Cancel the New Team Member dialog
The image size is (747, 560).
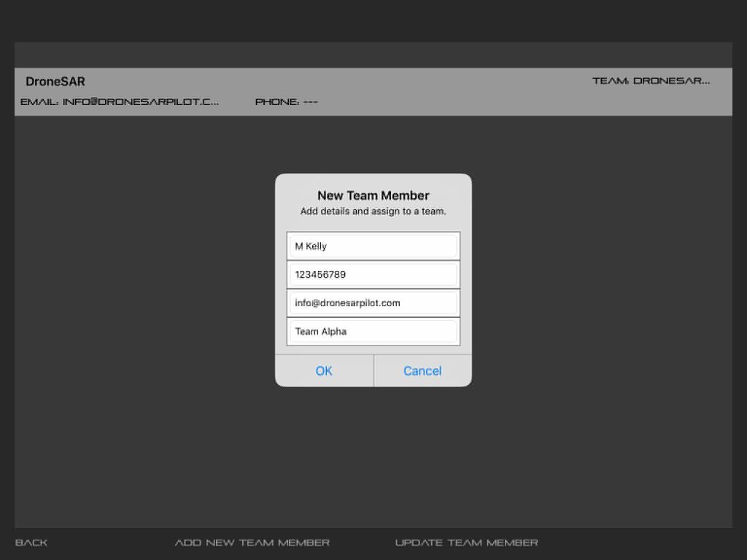(x=422, y=370)
